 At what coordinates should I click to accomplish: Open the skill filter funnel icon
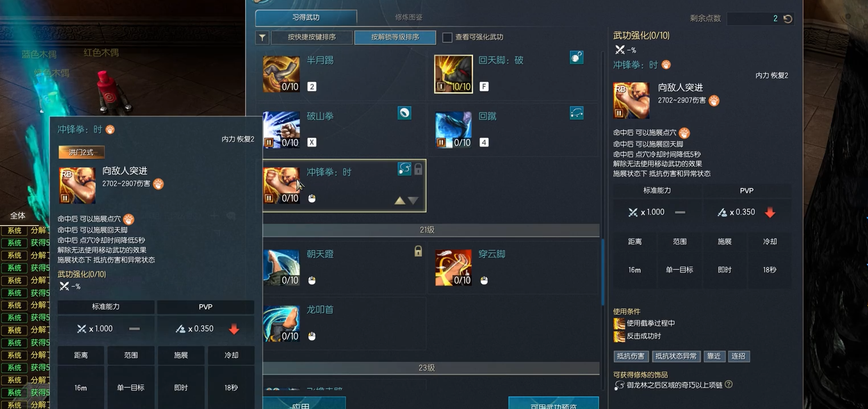[262, 38]
